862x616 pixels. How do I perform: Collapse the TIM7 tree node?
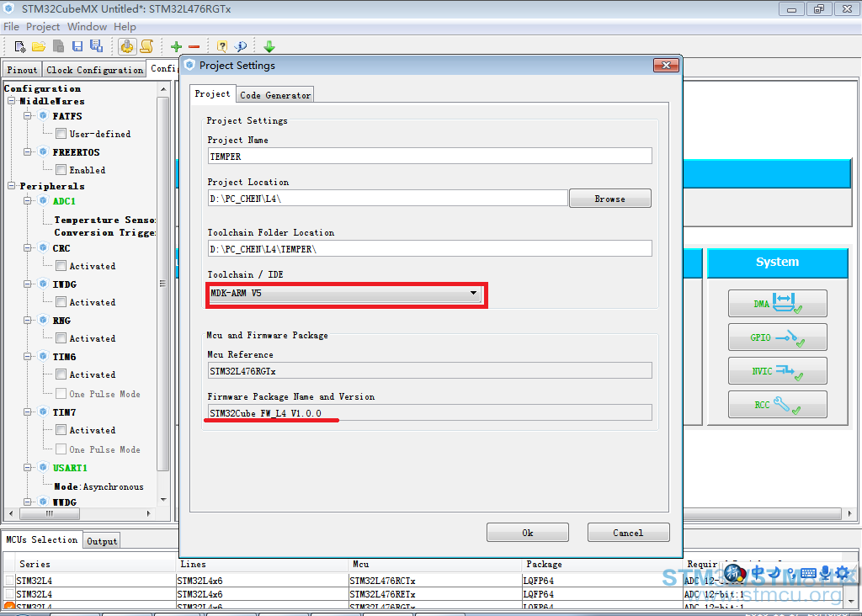[28, 412]
